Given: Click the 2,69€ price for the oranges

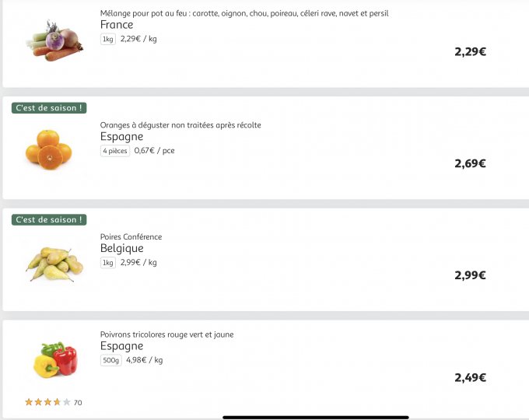Looking at the screenshot, I should click(x=470, y=163).
